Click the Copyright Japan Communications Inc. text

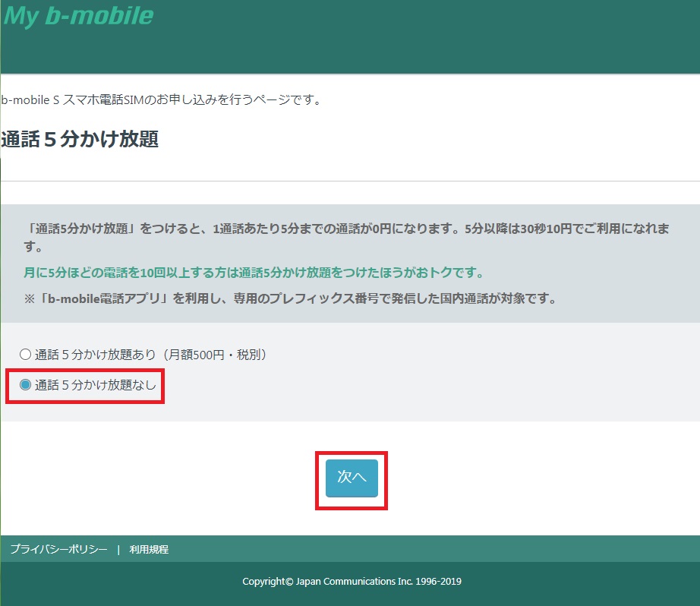[x=352, y=582]
